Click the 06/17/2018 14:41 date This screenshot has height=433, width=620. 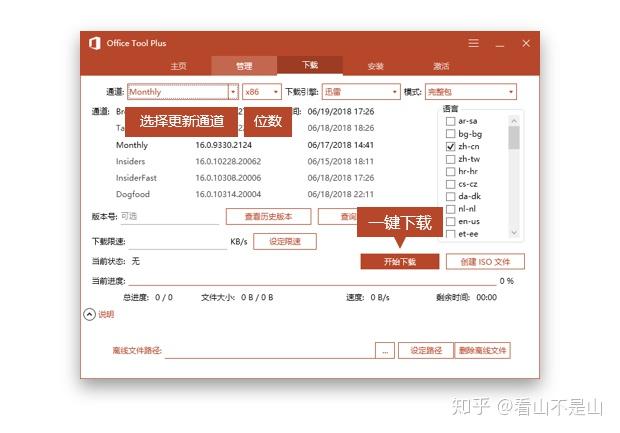pyautogui.click(x=340, y=145)
